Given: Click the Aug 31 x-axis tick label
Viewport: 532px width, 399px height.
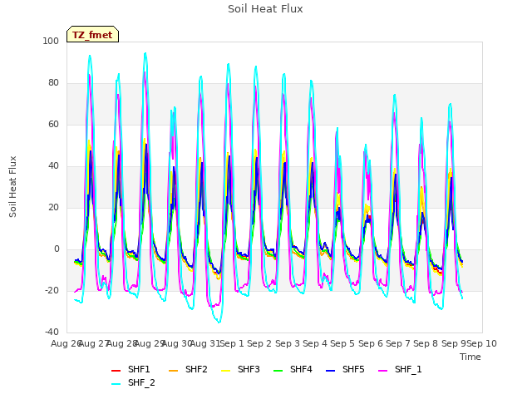Looking at the screenshot, I should (x=205, y=343).
